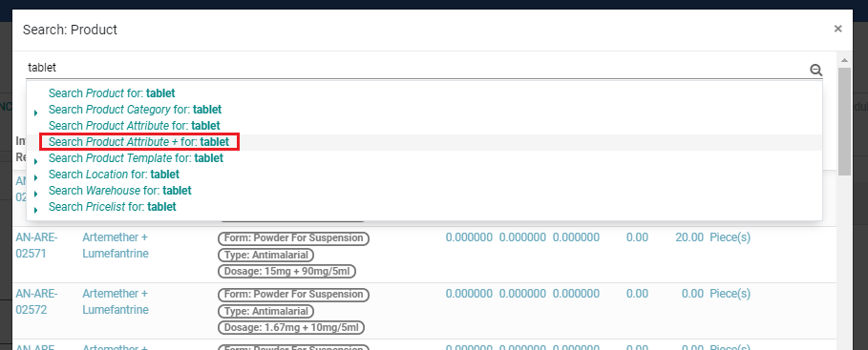
Task: Click the search magnifier icon
Action: [x=815, y=70]
